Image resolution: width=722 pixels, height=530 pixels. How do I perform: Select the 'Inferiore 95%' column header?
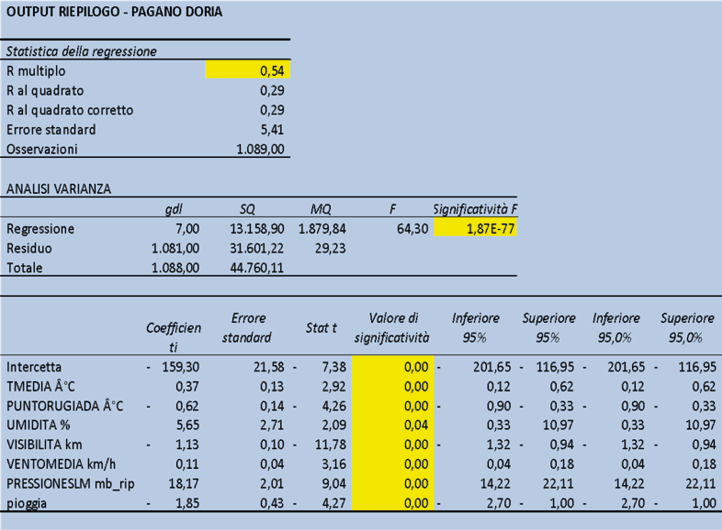(x=475, y=328)
